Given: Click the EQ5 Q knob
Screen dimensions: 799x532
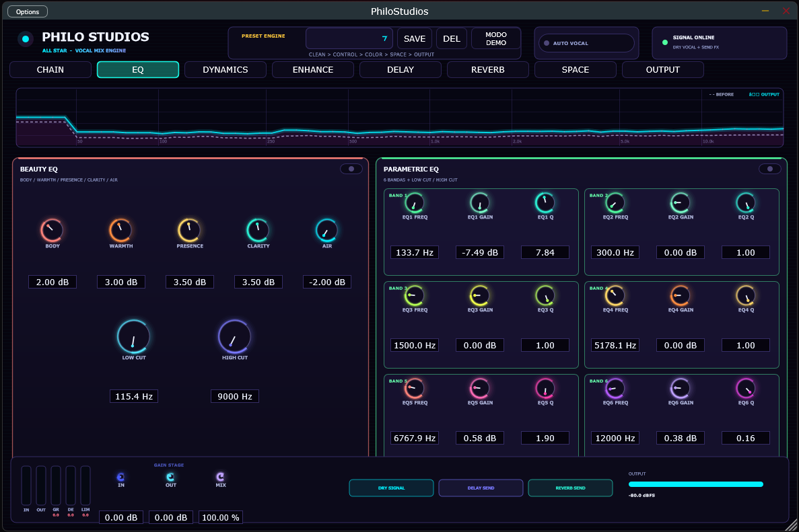Looking at the screenshot, I should (545, 389).
